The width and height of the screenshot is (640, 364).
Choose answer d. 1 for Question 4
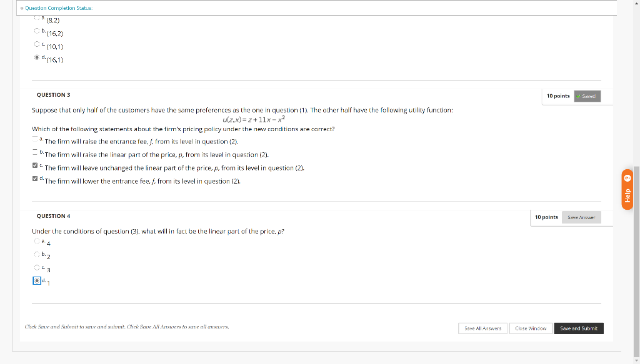click(37, 280)
